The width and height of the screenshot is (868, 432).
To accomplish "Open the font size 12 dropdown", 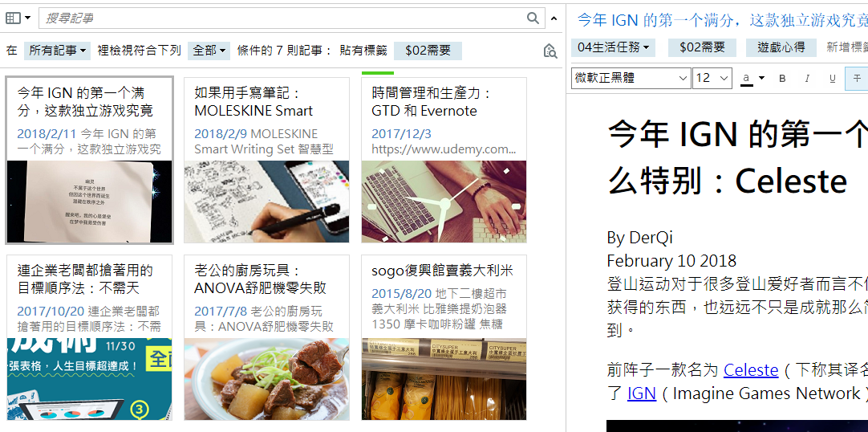I will click(712, 78).
